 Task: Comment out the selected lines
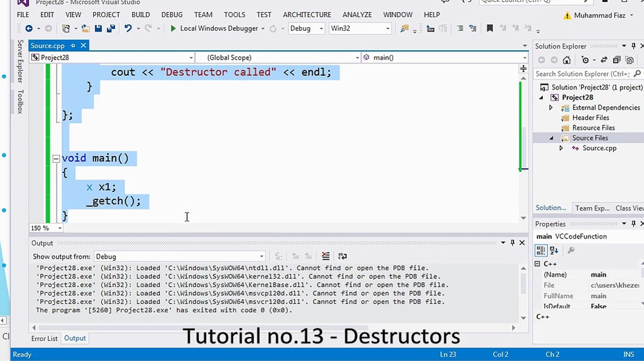point(460,29)
